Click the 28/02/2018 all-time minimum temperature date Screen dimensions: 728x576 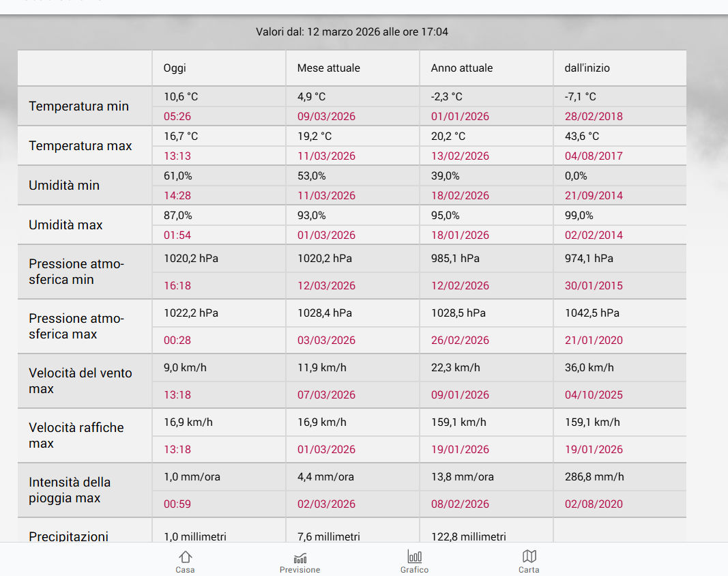594,117
